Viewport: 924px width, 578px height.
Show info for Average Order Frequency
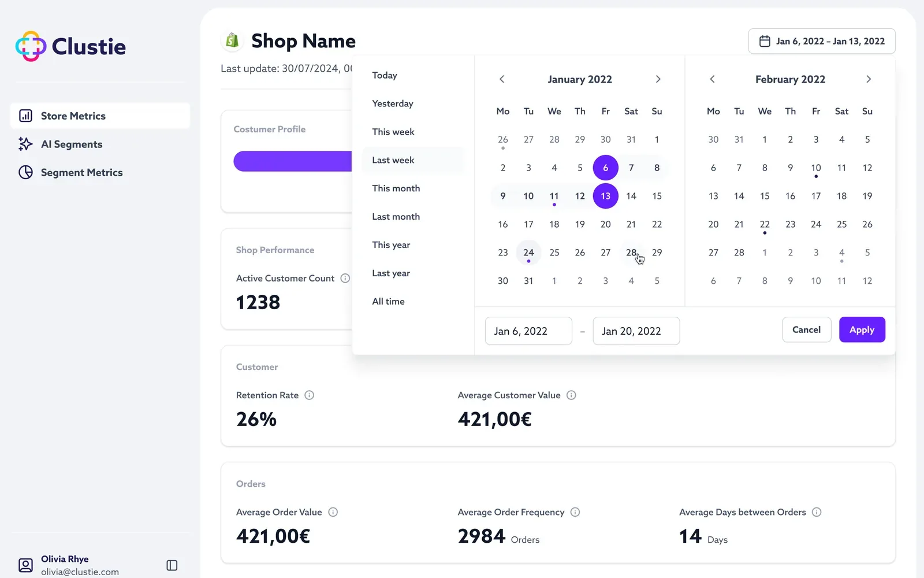(575, 512)
